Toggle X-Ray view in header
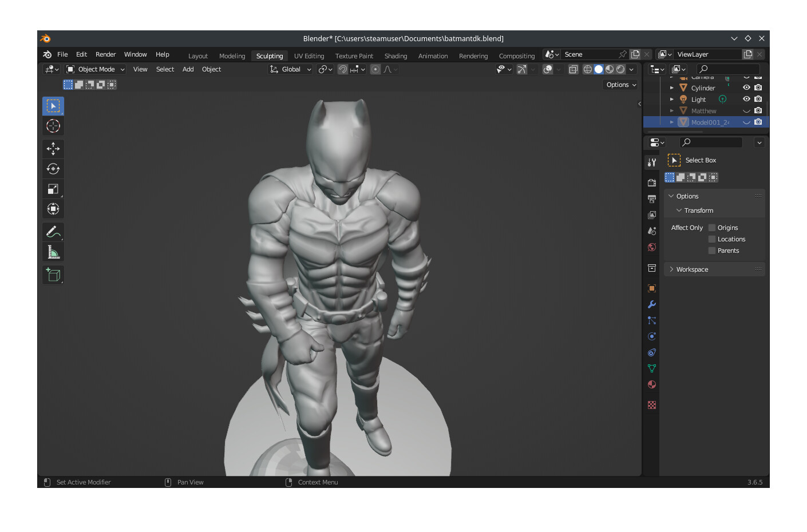The image size is (807, 532). pos(573,69)
